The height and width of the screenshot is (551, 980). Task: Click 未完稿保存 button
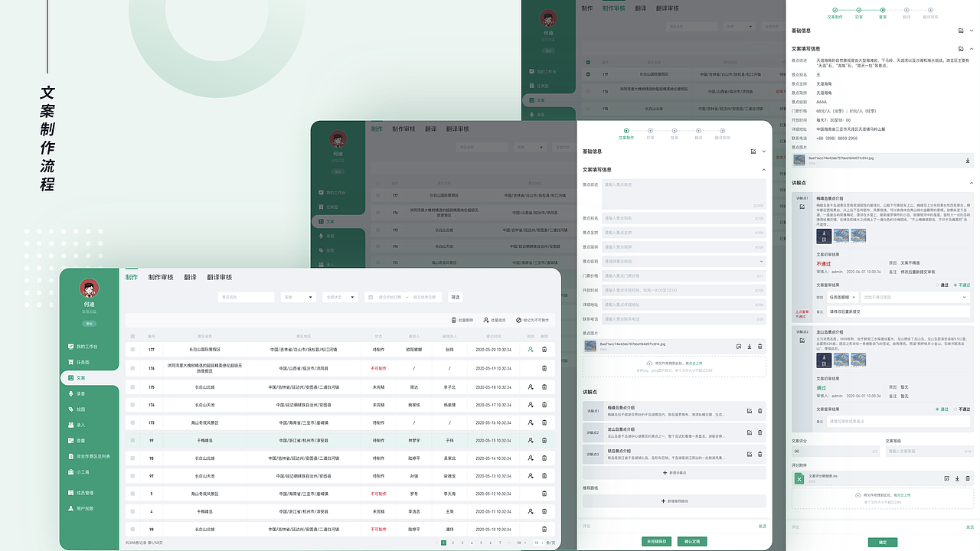658,542
